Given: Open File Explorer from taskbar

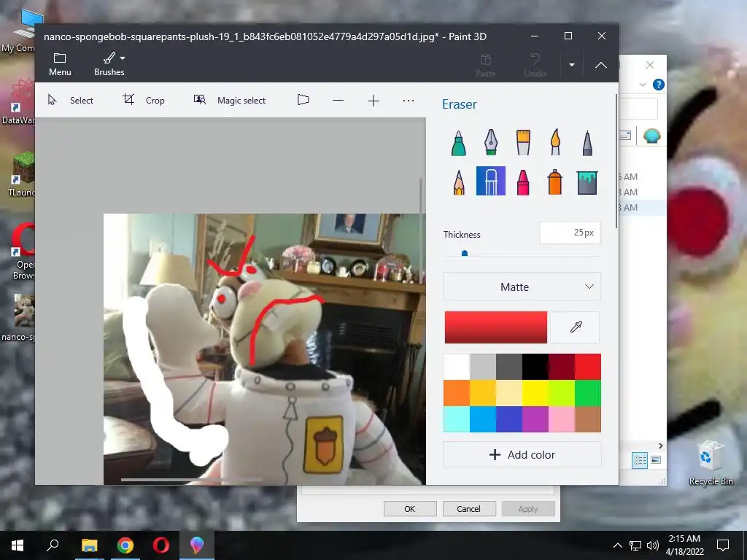Looking at the screenshot, I should [x=89, y=545].
